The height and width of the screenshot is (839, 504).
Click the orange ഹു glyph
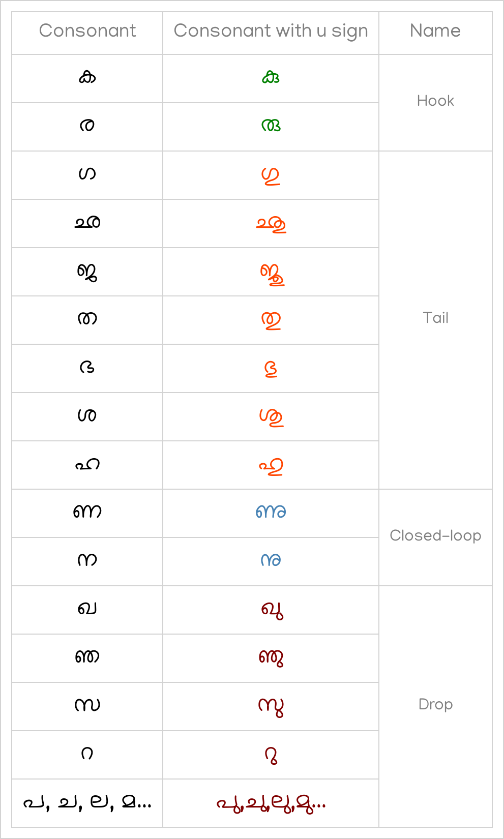[271, 466]
